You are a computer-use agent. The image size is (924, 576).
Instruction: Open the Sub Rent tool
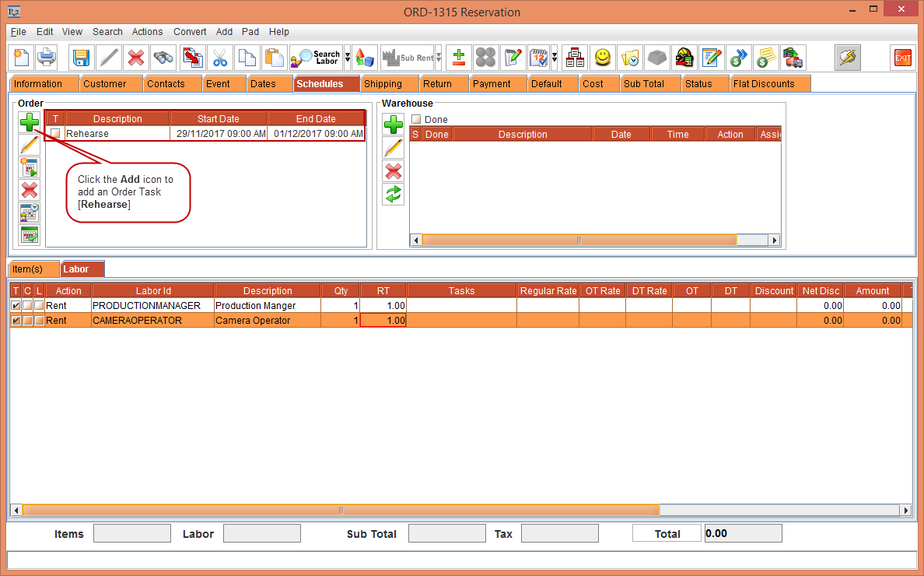[408, 57]
